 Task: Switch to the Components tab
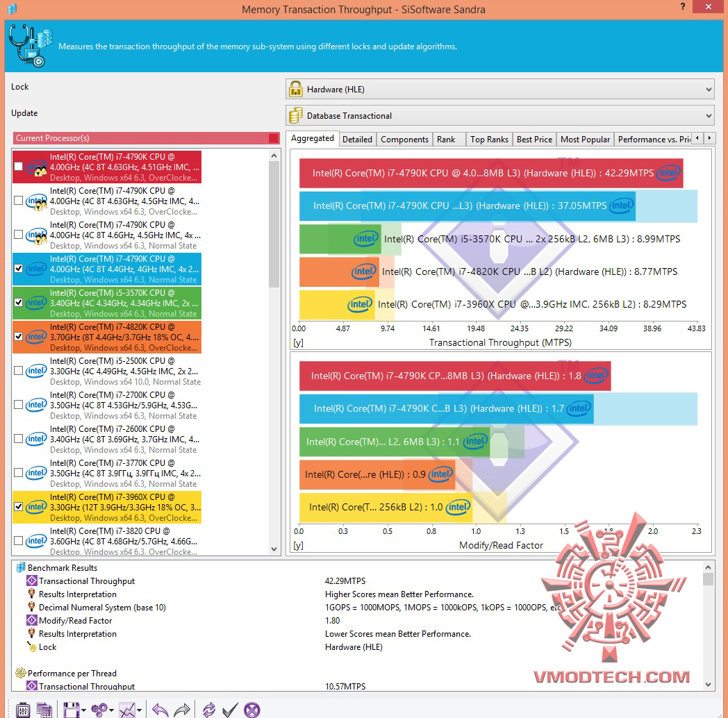click(x=404, y=140)
